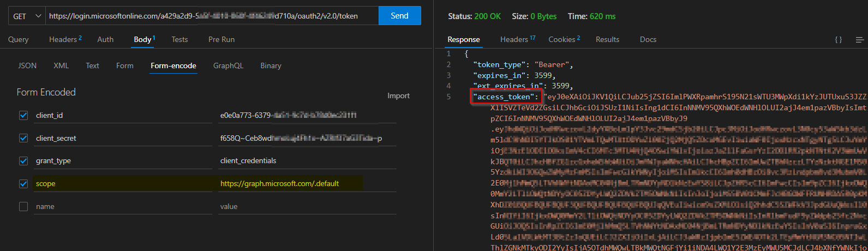
Task: Click the grant_type name field
Action: [x=123, y=160]
